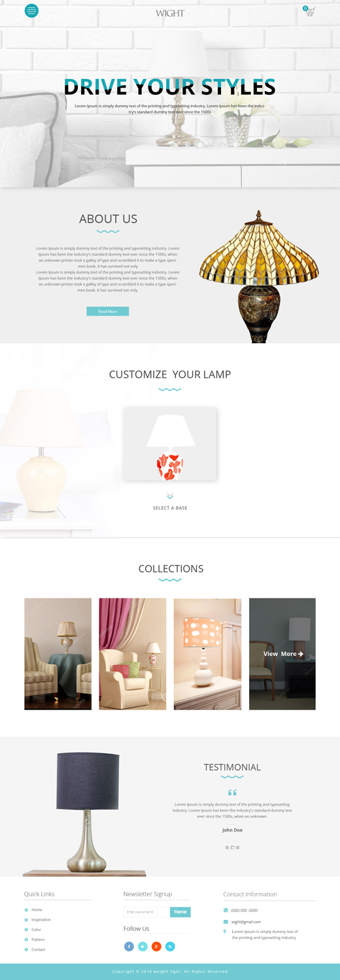This screenshot has width=340, height=980.
Task: Click the email envelope icon
Action: (x=226, y=922)
